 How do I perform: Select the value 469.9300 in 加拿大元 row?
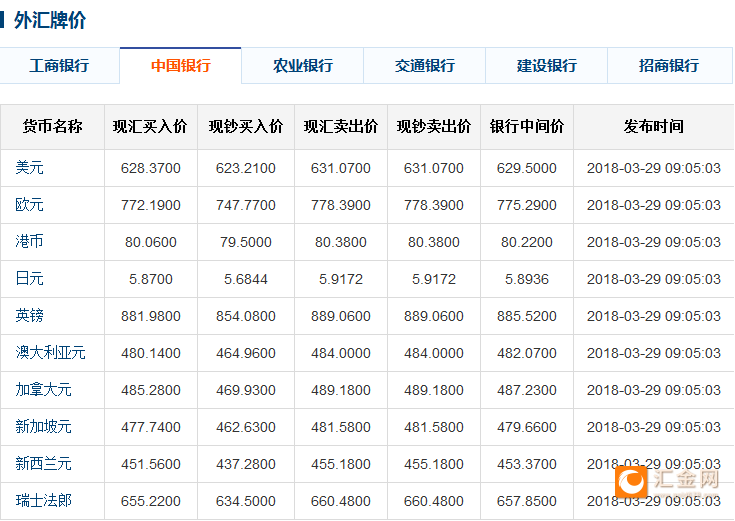point(246,391)
